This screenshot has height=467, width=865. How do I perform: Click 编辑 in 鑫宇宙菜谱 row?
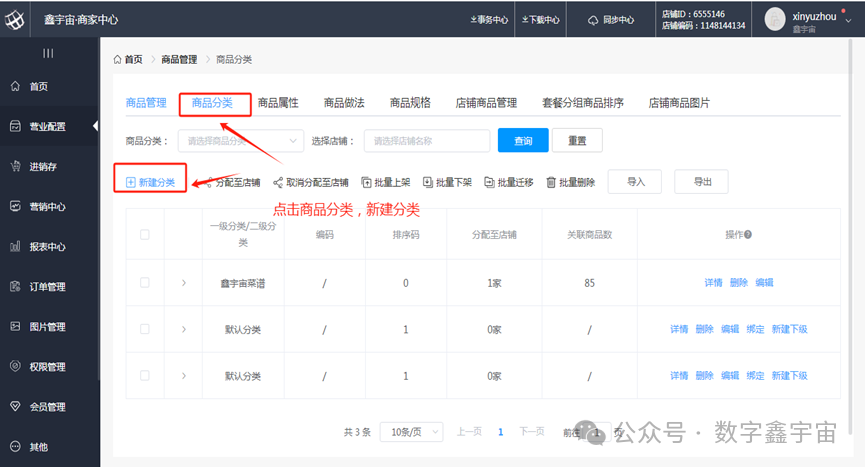coord(764,283)
